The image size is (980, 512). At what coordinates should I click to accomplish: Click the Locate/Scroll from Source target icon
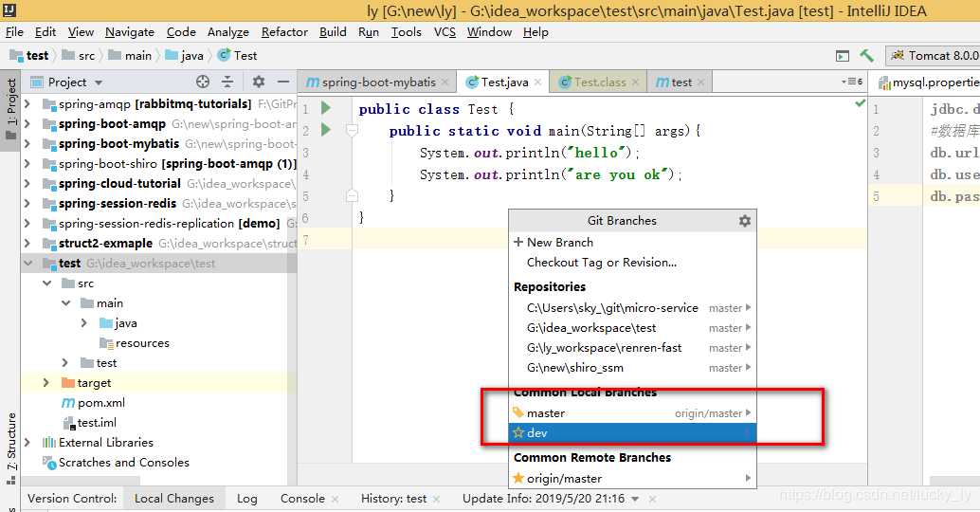tap(203, 82)
